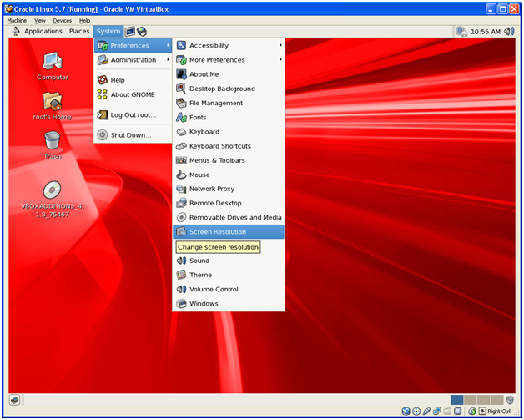Image resolution: width=524 pixels, height=420 pixels.
Task: Open the VirtualBox Help menu
Action: click(84, 20)
